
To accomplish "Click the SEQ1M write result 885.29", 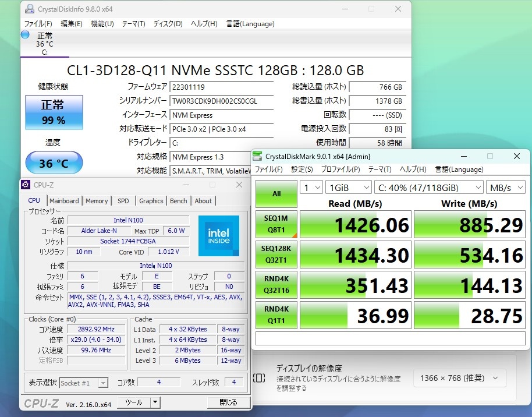I will (470, 224).
